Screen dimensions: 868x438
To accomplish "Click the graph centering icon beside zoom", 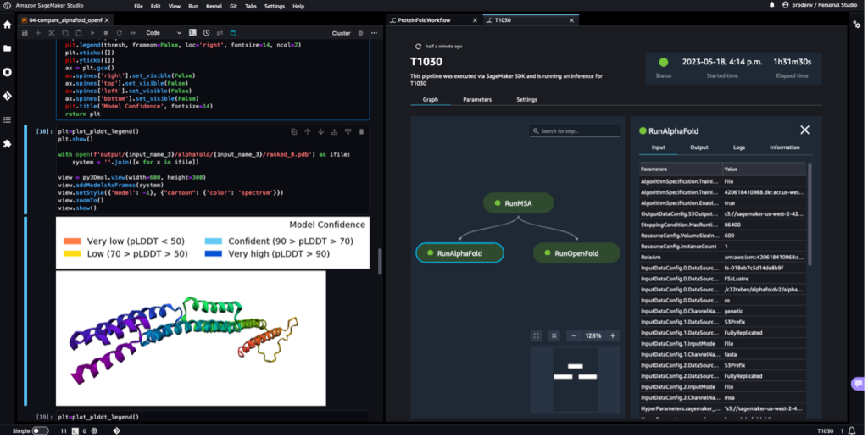I will 554,336.
